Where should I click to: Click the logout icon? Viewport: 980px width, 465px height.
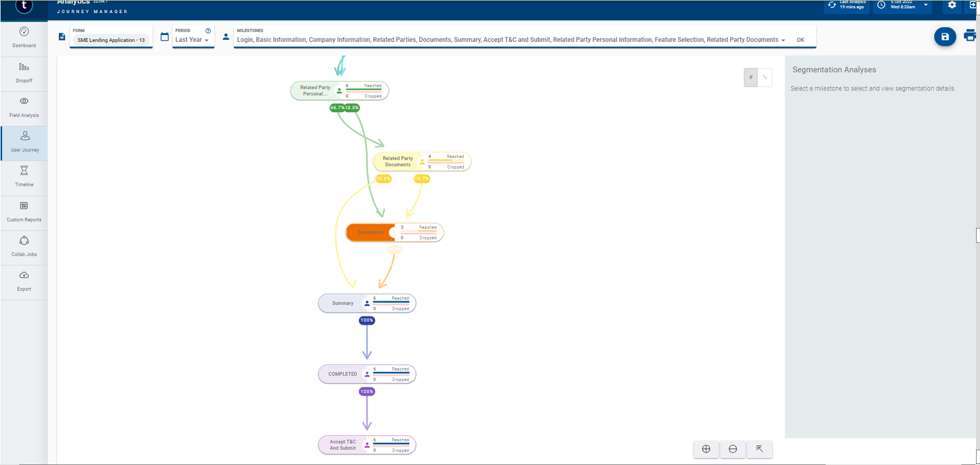(974, 5)
